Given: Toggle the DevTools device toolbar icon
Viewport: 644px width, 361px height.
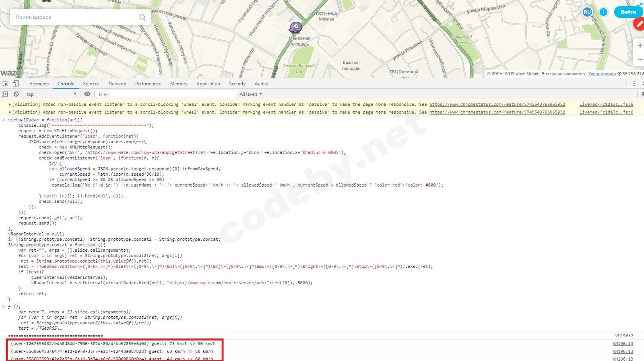Looking at the screenshot, I should (x=16, y=84).
